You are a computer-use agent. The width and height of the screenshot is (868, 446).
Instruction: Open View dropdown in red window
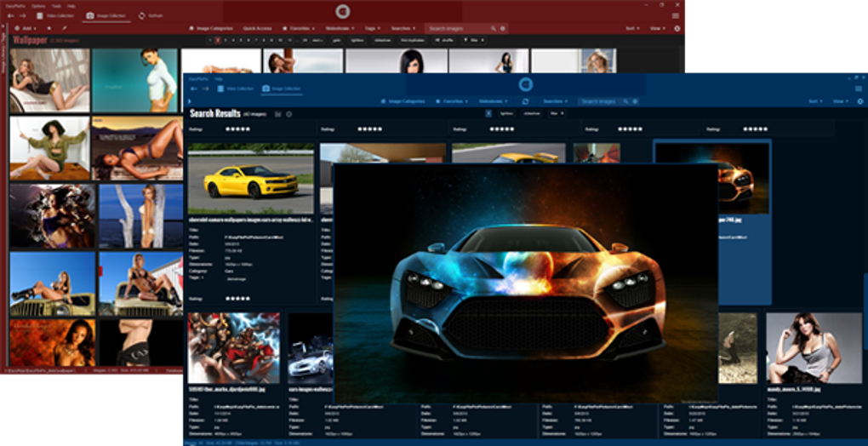[657, 28]
